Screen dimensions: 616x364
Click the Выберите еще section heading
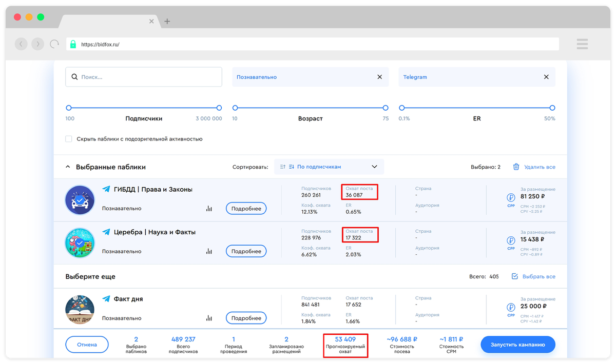(90, 276)
